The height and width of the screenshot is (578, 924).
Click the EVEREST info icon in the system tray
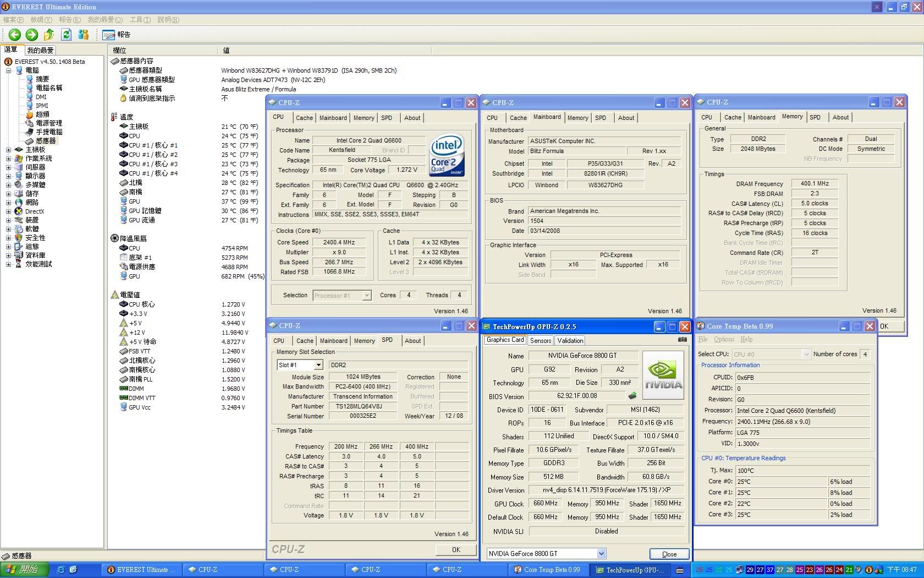(868, 570)
